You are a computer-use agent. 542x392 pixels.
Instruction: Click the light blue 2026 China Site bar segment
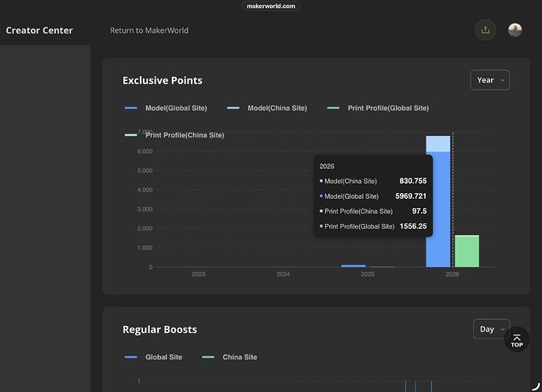[438, 144]
